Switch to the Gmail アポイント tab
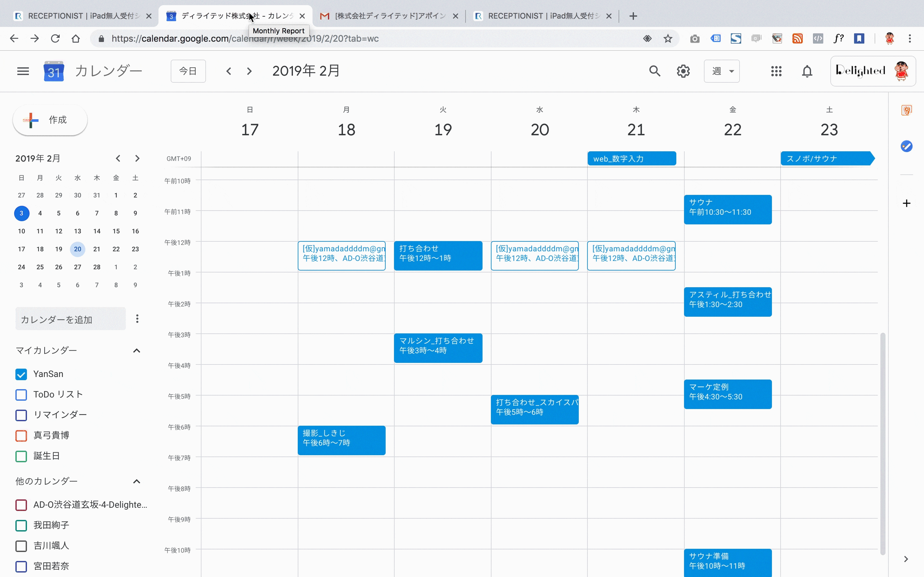Viewport: 924px width, 577px height. pyautogui.click(x=386, y=16)
